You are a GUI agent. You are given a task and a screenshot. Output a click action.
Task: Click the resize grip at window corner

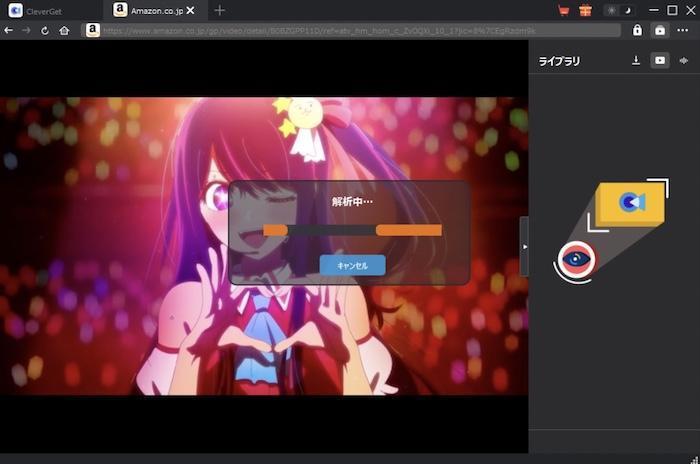[695, 460]
